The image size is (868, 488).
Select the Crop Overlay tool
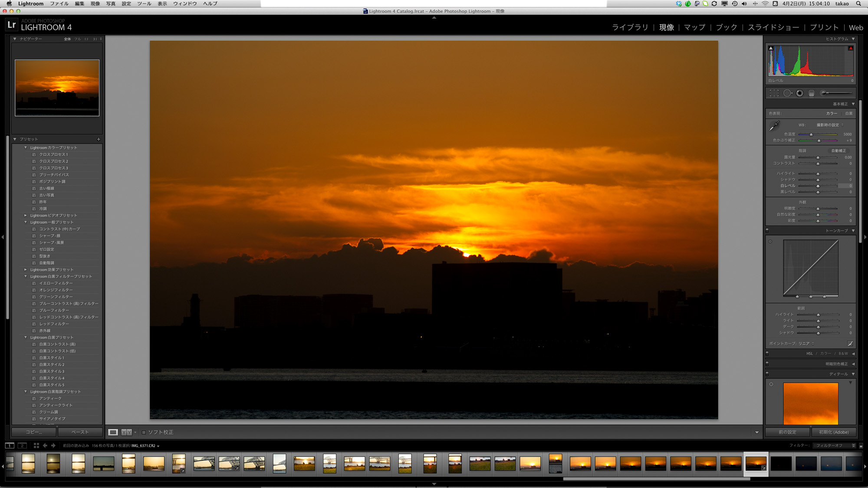pos(774,93)
